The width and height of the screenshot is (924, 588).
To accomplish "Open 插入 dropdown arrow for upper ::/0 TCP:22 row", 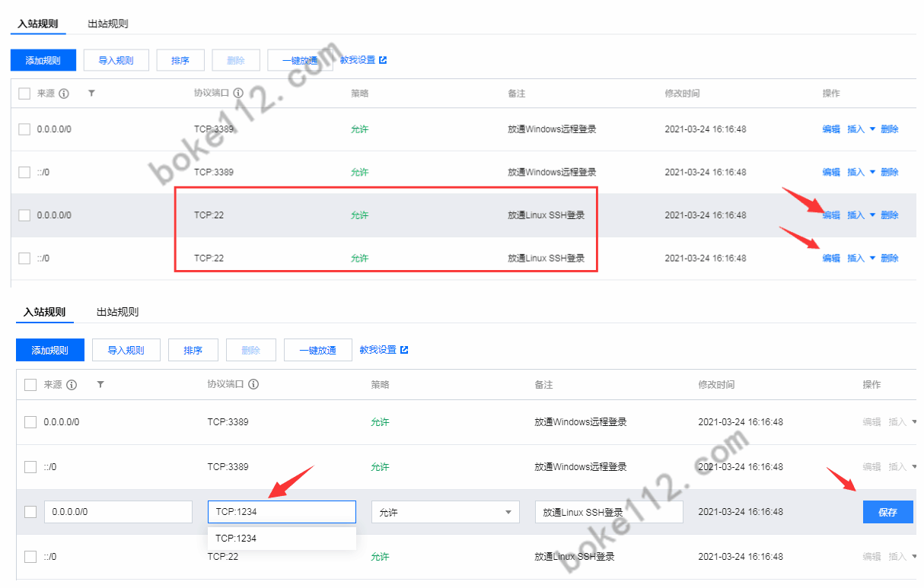I will point(872,259).
